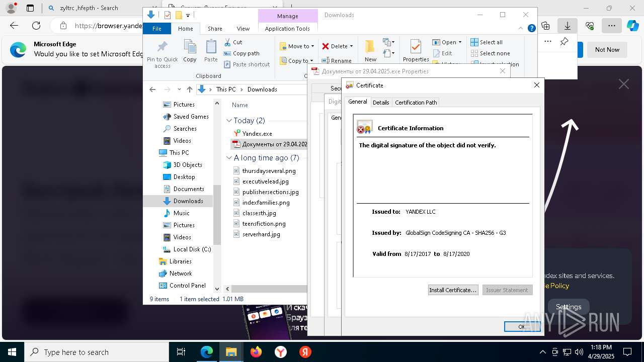The width and height of the screenshot is (644, 362).
Task: Open the Move to dropdown
Action: click(297, 46)
